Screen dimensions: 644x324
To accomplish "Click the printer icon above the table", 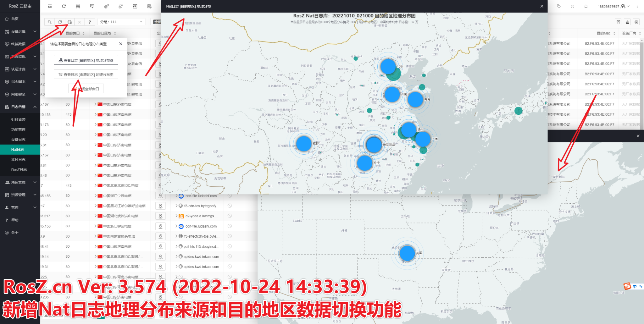I will pos(636,22).
